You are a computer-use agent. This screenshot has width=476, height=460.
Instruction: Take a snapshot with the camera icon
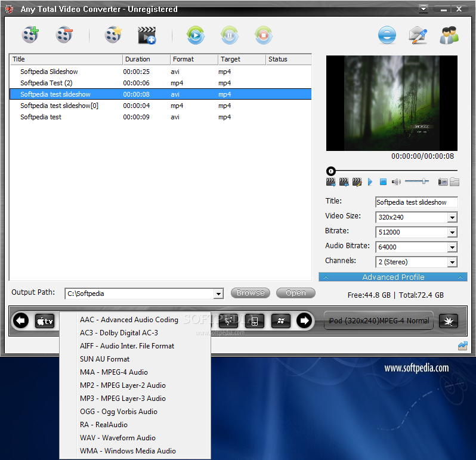(x=443, y=182)
